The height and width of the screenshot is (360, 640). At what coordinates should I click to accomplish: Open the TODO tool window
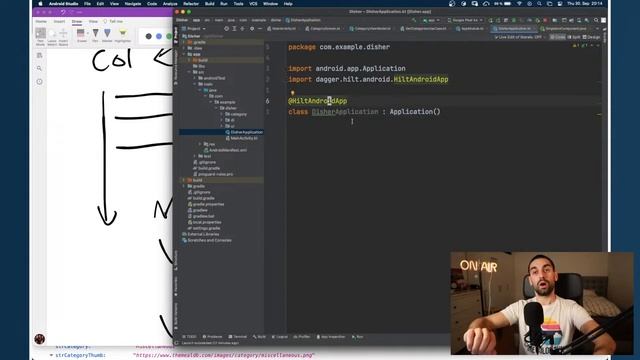pos(189,337)
